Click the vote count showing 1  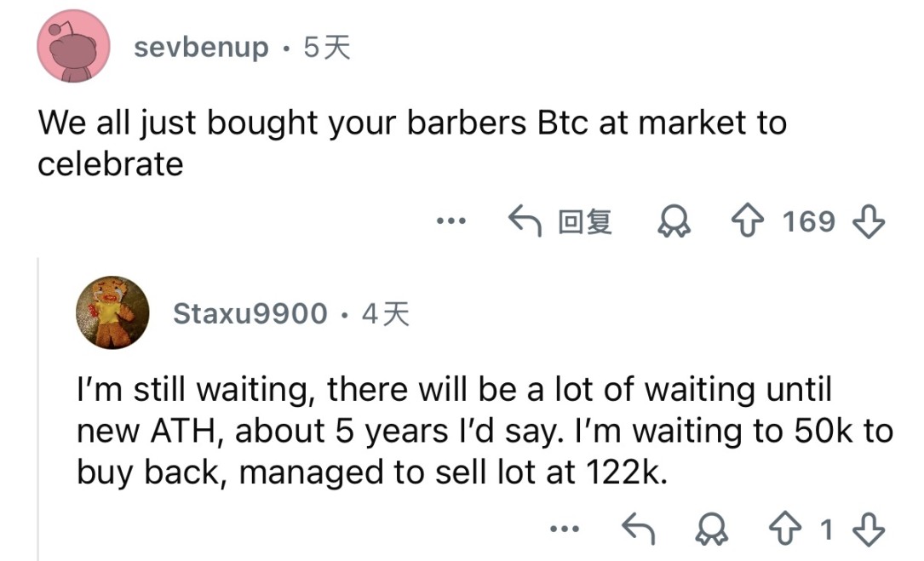tap(824, 529)
